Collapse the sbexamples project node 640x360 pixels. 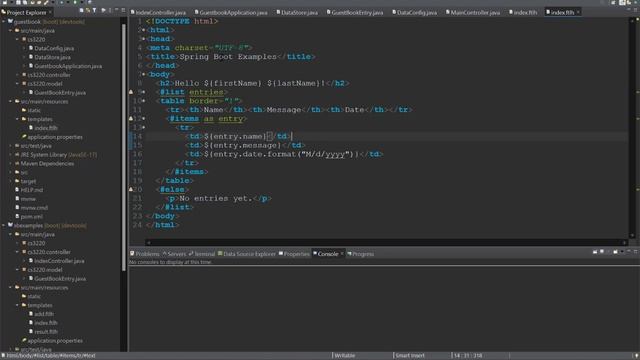(x=4, y=225)
